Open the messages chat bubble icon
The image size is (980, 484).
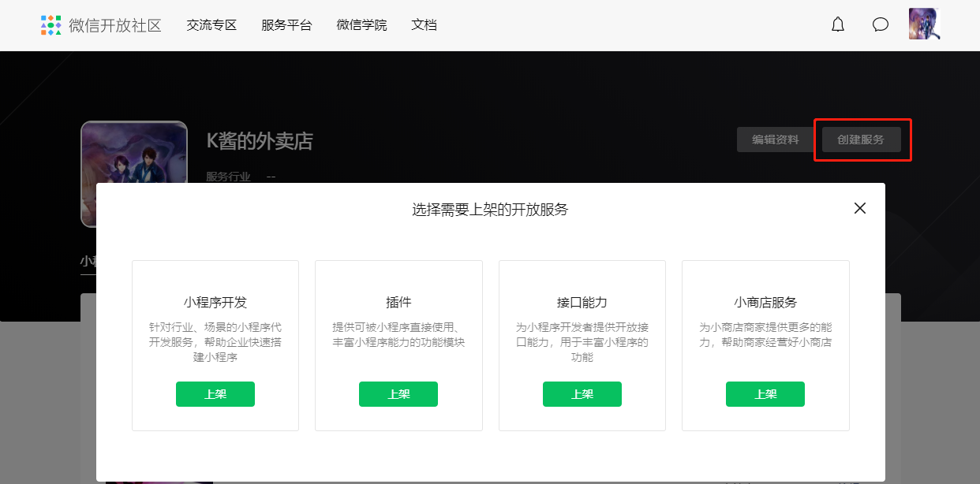click(881, 24)
